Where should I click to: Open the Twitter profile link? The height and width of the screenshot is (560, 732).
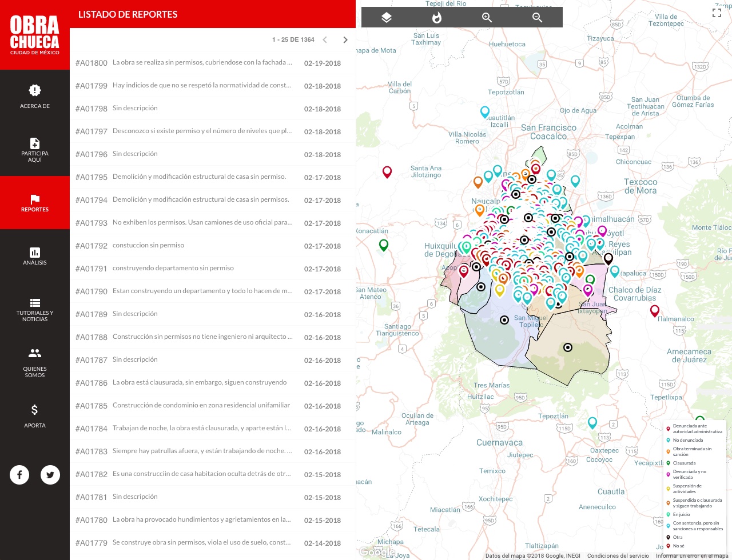50,475
